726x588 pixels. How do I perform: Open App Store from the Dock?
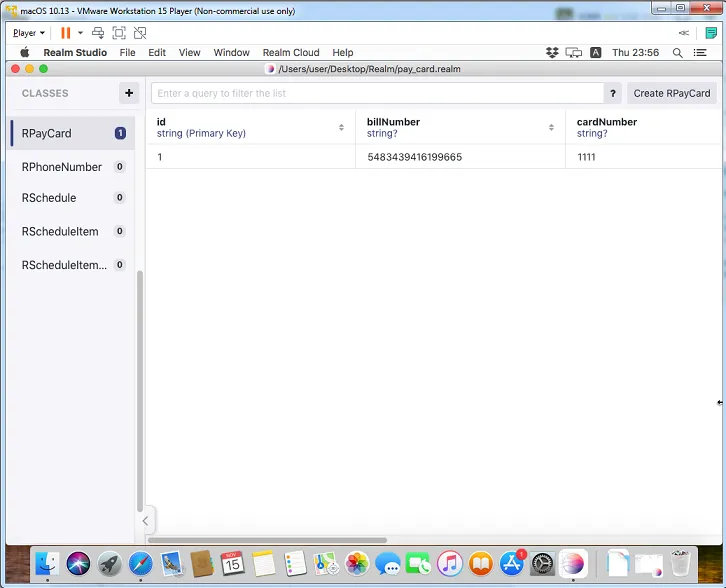point(512,563)
